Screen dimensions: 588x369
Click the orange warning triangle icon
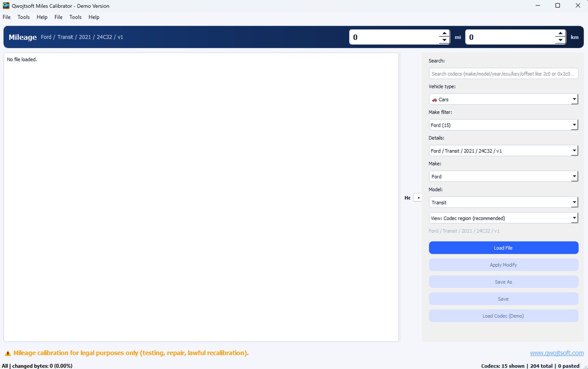(x=8, y=354)
